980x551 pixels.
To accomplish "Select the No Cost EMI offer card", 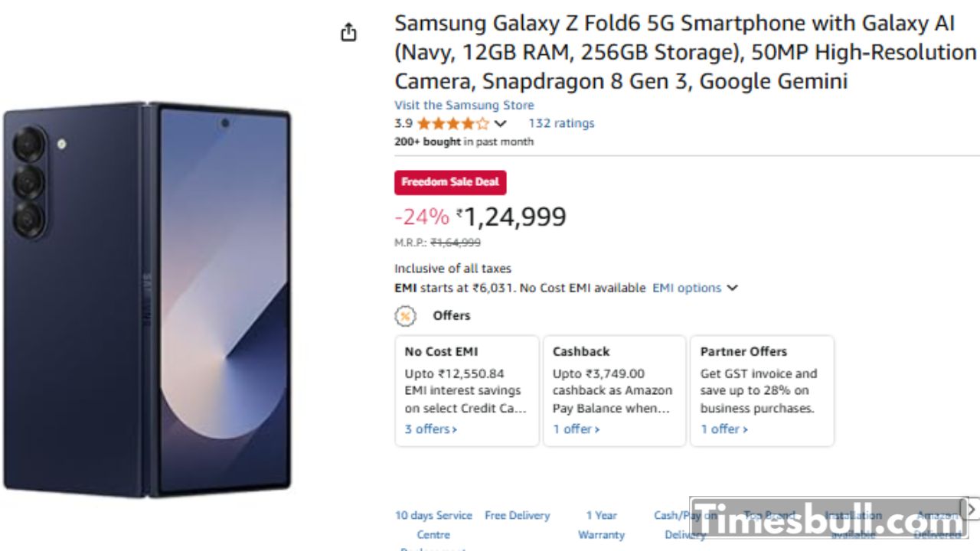I will click(x=467, y=390).
